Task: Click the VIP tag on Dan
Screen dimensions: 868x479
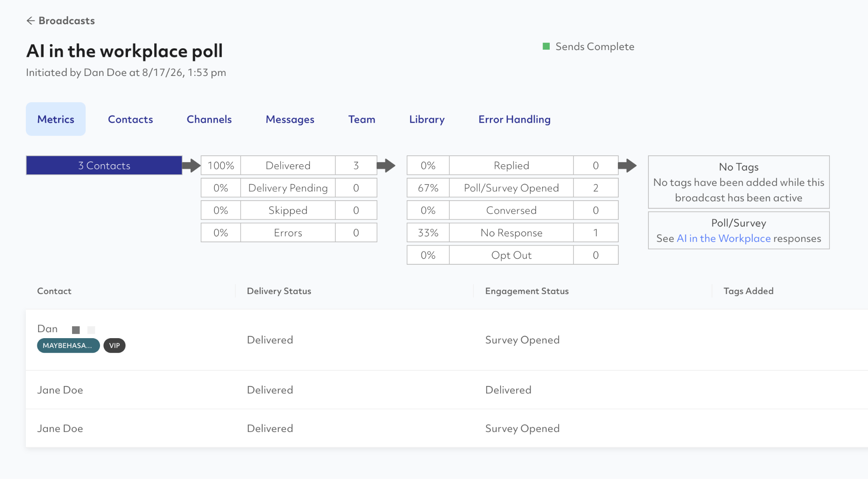Action: click(x=114, y=345)
